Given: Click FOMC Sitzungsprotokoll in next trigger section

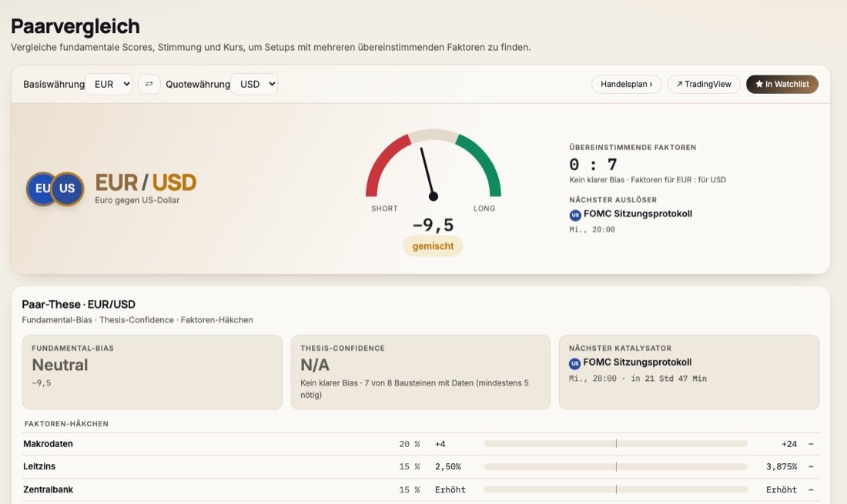Looking at the screenshot, I should [638, 214].
